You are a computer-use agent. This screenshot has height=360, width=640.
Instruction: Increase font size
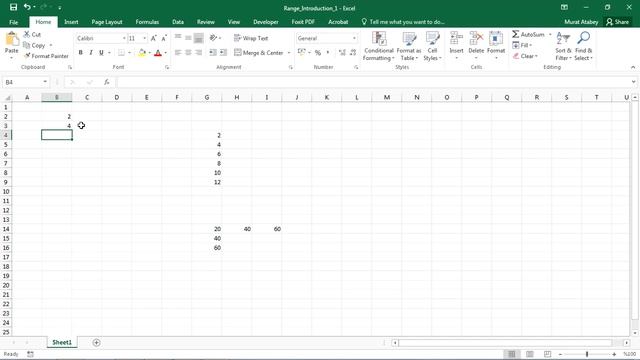[x=153, y=38]
